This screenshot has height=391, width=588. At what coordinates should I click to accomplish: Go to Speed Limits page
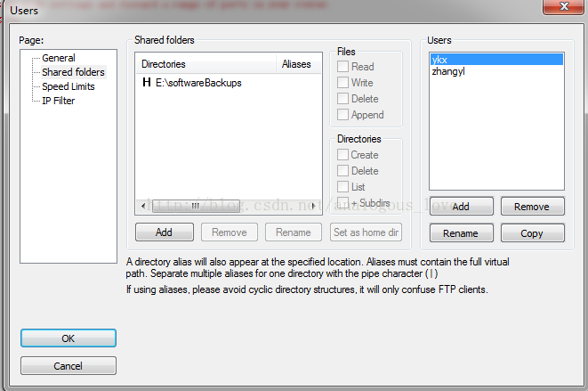(x=68, y=86)
